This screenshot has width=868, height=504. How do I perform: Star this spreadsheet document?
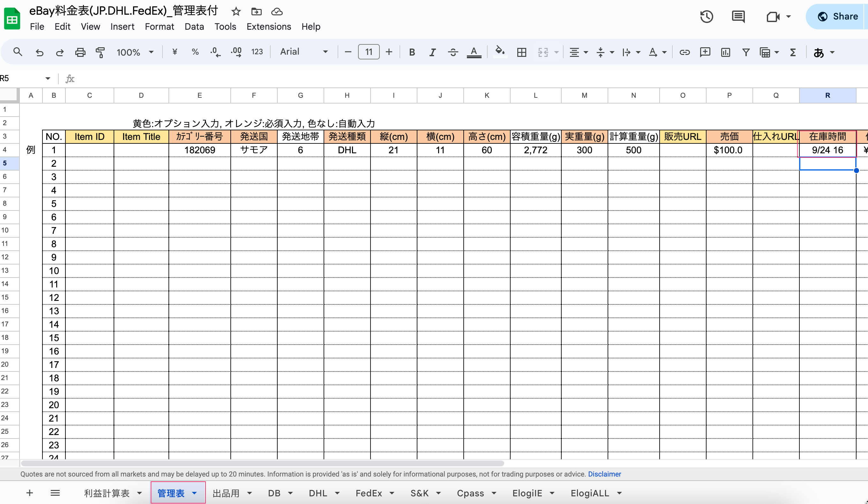236,12
